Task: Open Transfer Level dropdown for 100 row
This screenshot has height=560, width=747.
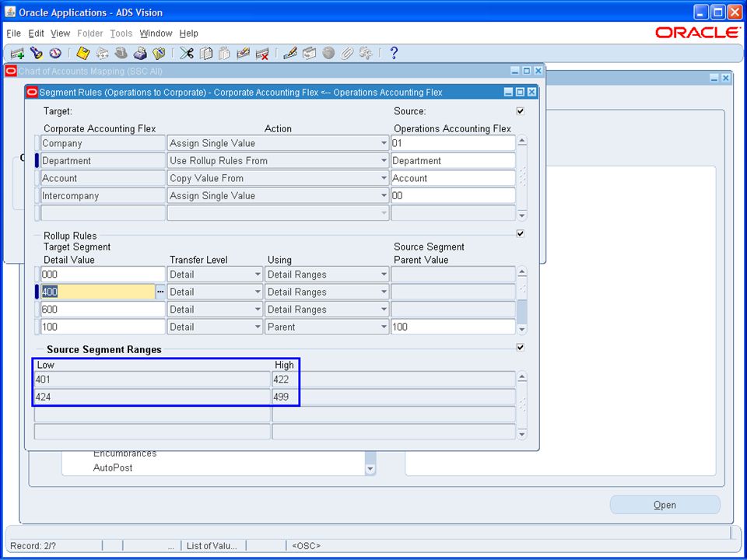Action: [x=258, y=327]
